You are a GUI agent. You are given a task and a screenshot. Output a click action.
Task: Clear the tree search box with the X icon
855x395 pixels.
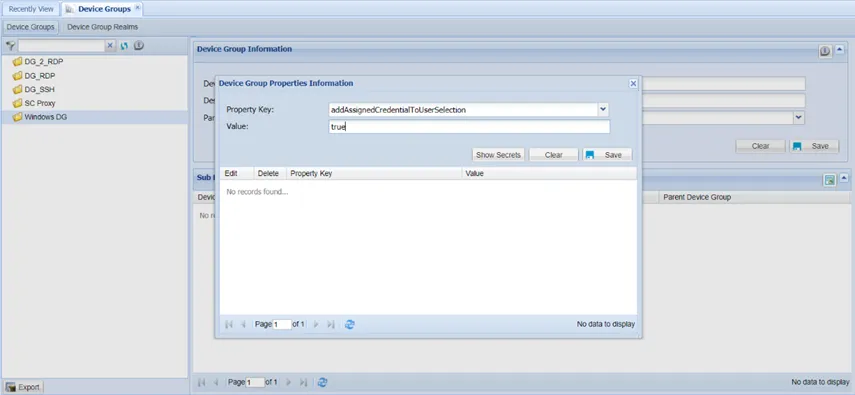pos(110,46)
